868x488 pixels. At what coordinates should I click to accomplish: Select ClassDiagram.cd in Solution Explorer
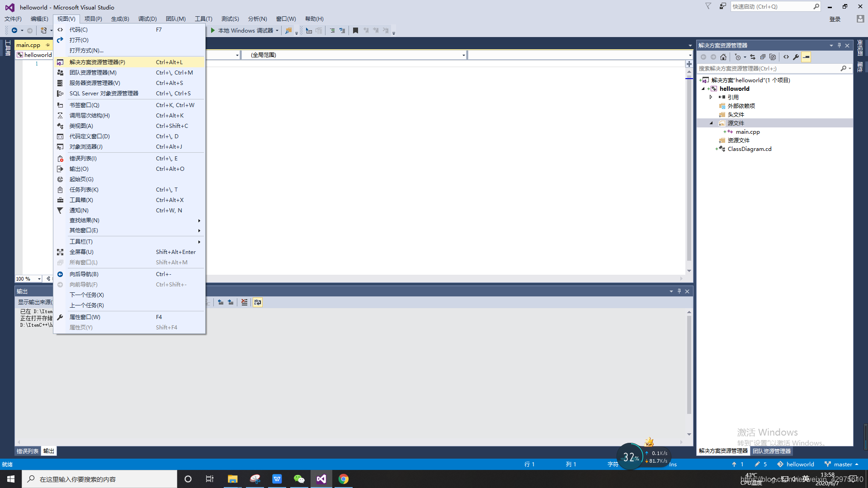749,149
